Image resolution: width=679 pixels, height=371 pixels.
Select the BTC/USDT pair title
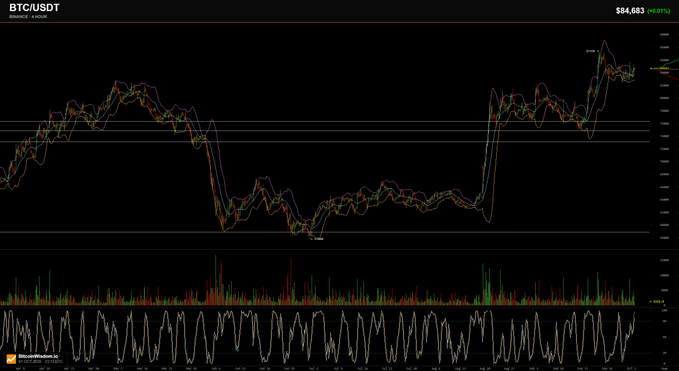pyautogui.click(x=34, y=8)
